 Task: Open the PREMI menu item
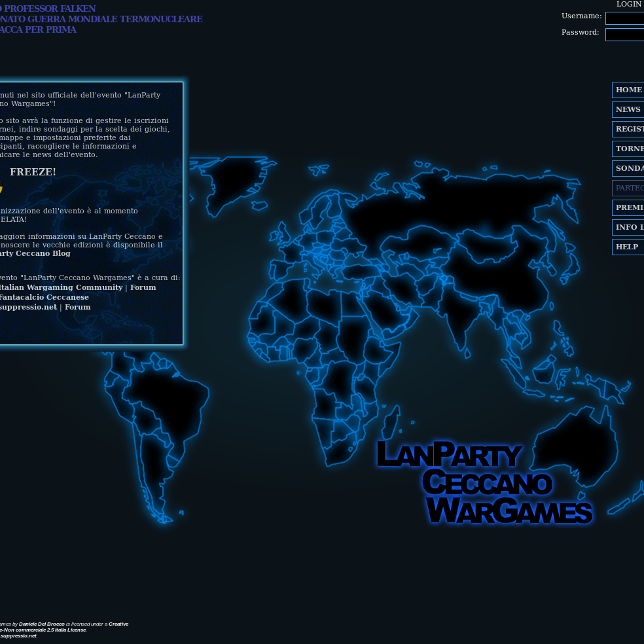point(628,208)
